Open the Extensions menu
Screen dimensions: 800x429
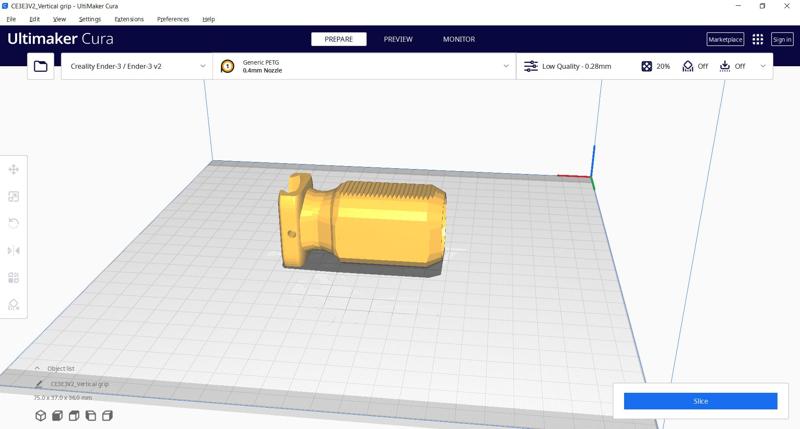pyautogui.click(x=129, y=19)
